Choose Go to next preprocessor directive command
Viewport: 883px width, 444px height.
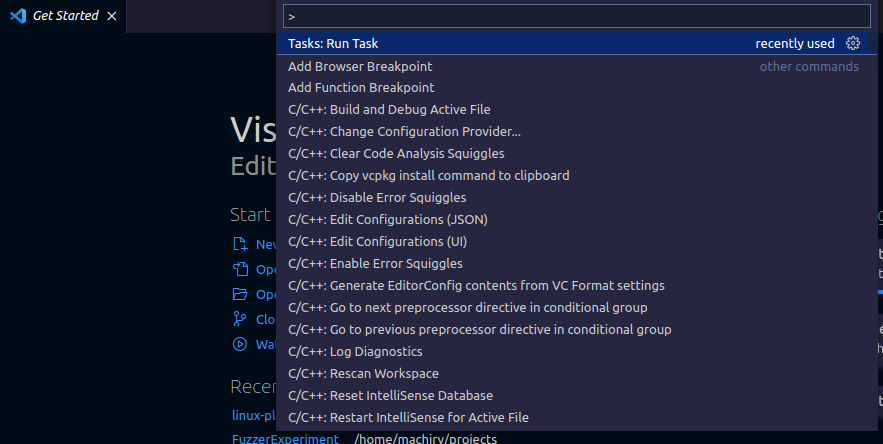pyautogui.click(x=577, y=308)
